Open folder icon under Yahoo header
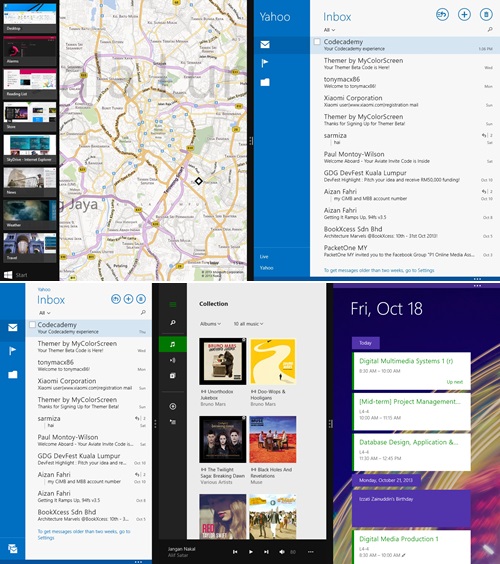The width and height of the screenshot is (500, 564). click(x=265, y=82)
